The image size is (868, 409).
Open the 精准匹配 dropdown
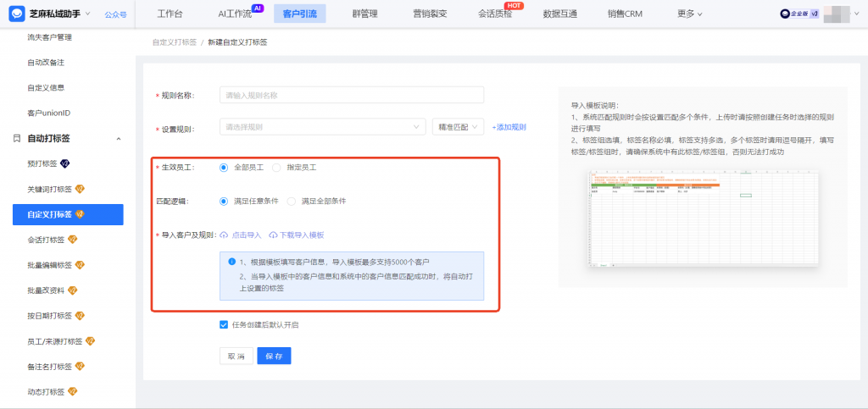tap(459, 127)
